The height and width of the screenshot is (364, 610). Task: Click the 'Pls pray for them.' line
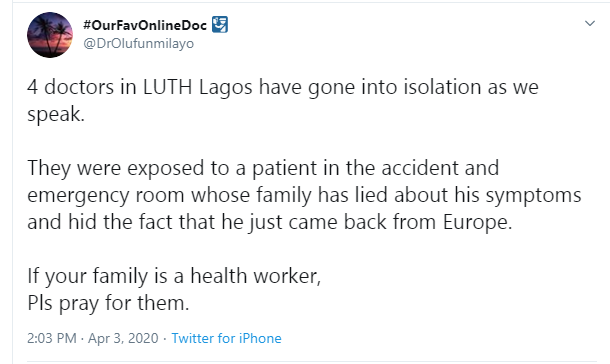pyautogui.click(x=108, y=303)
